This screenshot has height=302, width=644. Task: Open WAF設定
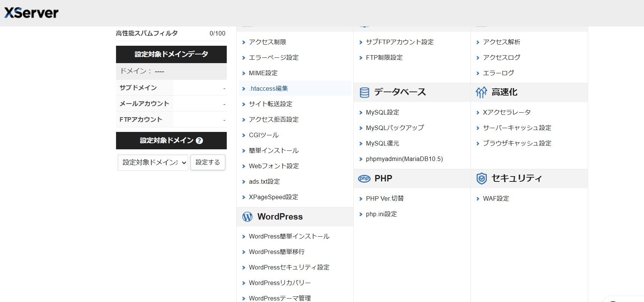click(x=496, y=198)
